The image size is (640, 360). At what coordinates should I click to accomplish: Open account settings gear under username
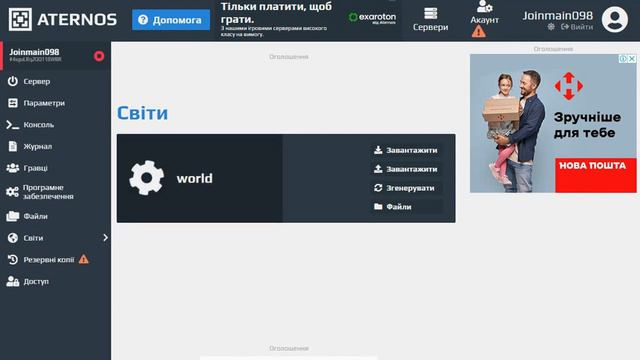551,27
